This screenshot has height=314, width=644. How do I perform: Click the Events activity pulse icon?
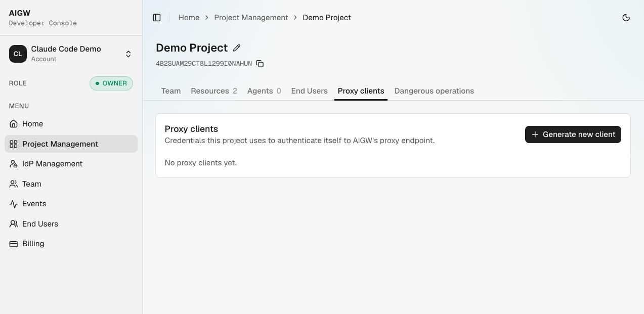click(14, 204)
